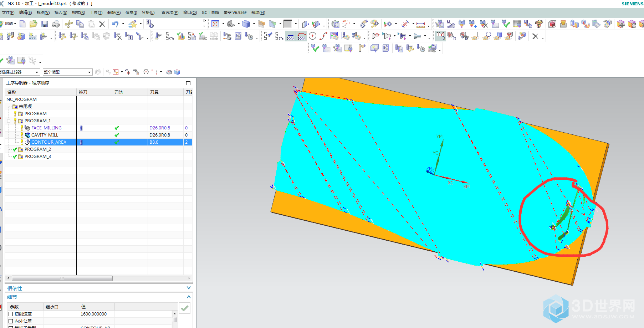Image resolution: width=644 pixels, height=328 pixels.
Task: Collapse the 细节 section
Action: tap(189, 297)
